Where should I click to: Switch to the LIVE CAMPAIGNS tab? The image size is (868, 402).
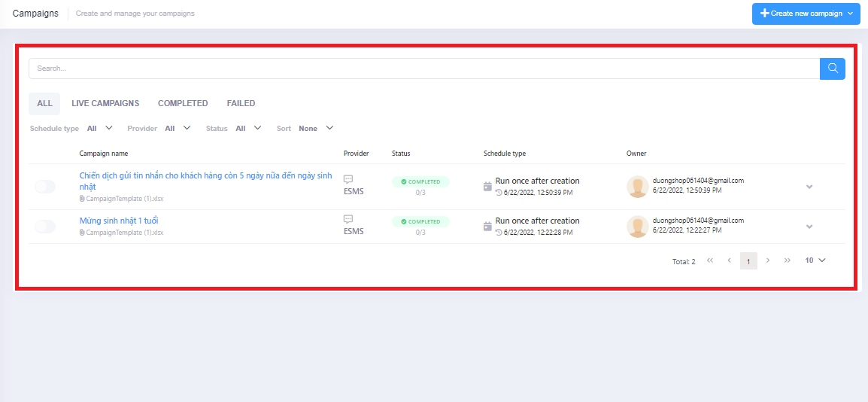pos(105,103)
